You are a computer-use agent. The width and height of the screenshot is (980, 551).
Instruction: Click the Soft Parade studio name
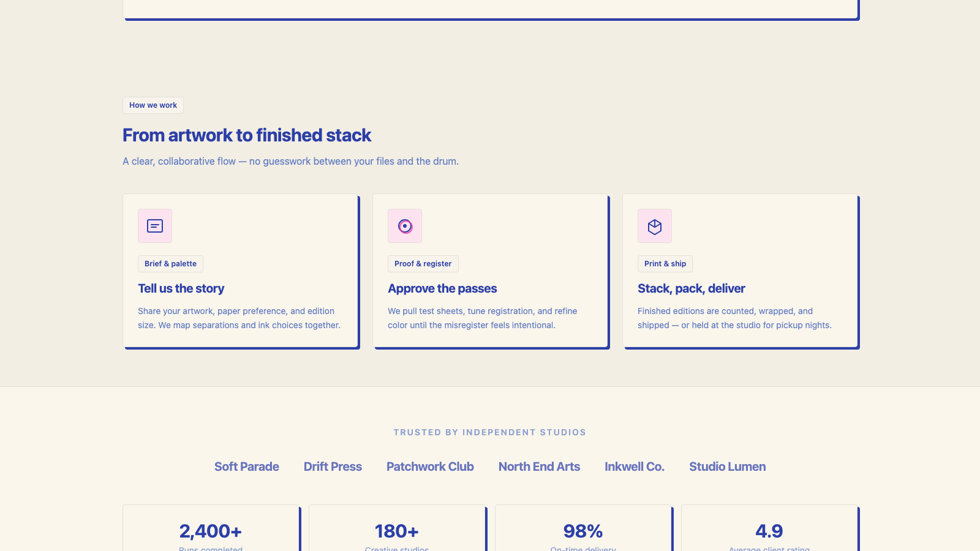[247, 467]
